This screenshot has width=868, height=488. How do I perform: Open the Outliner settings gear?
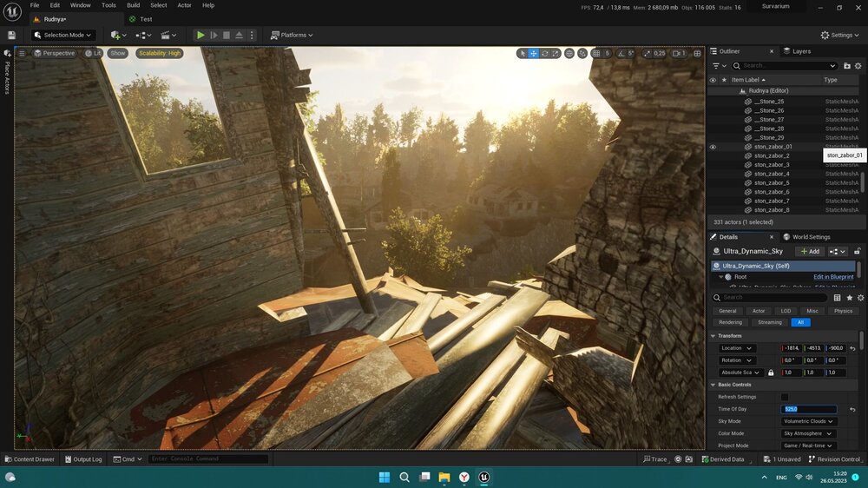(859, 65)
